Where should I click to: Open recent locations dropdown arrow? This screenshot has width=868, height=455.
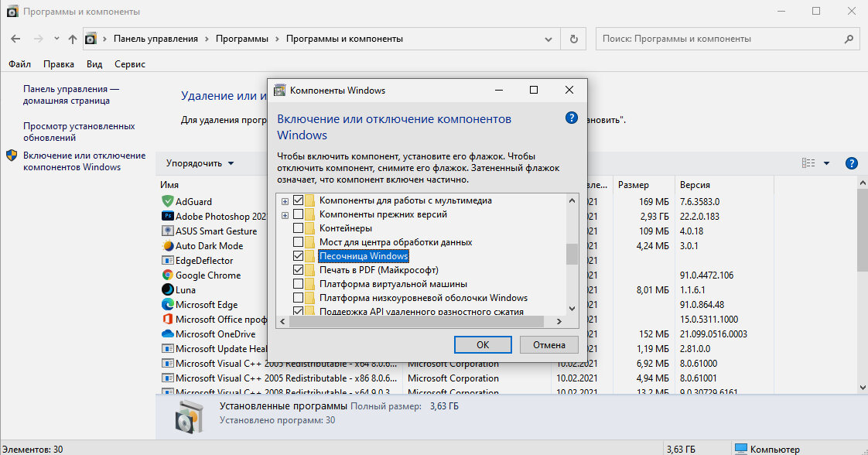tap(56, 39)
